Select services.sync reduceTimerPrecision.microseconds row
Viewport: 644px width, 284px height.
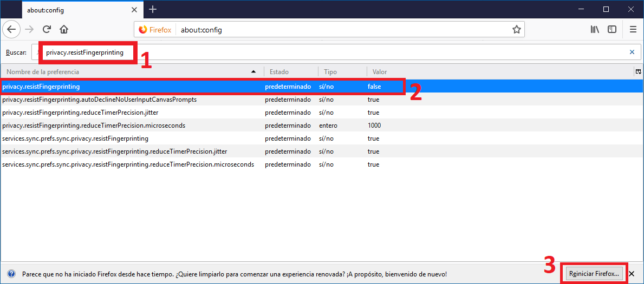[x=322, y=164]
